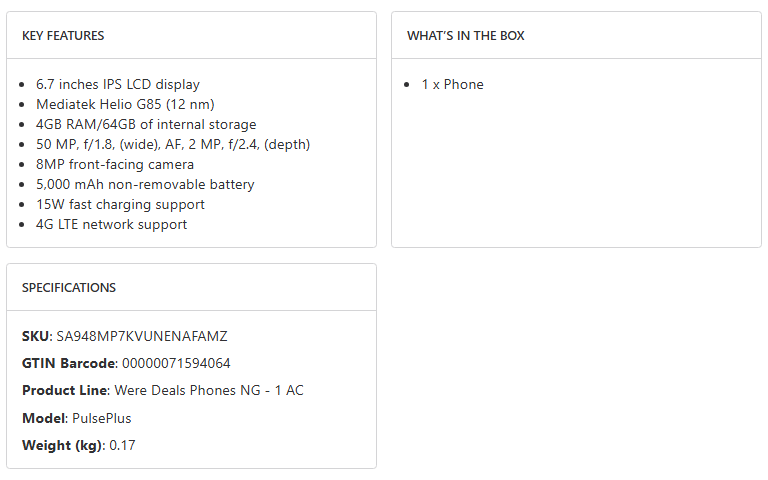The height and width of the screenshot is (480, 768).
Task: Click the 4G LTE network support item
Action: pos(111,225)
